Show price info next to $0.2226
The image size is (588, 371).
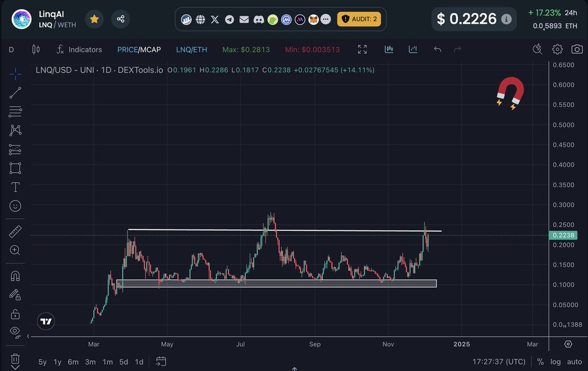click(x=506, y=19)
